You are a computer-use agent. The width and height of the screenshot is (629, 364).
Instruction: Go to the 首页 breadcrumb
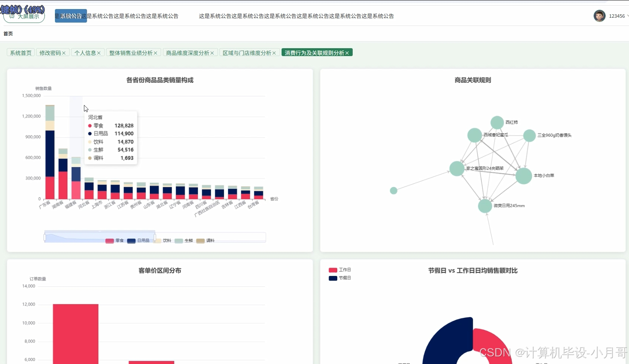tap(8, 34)
